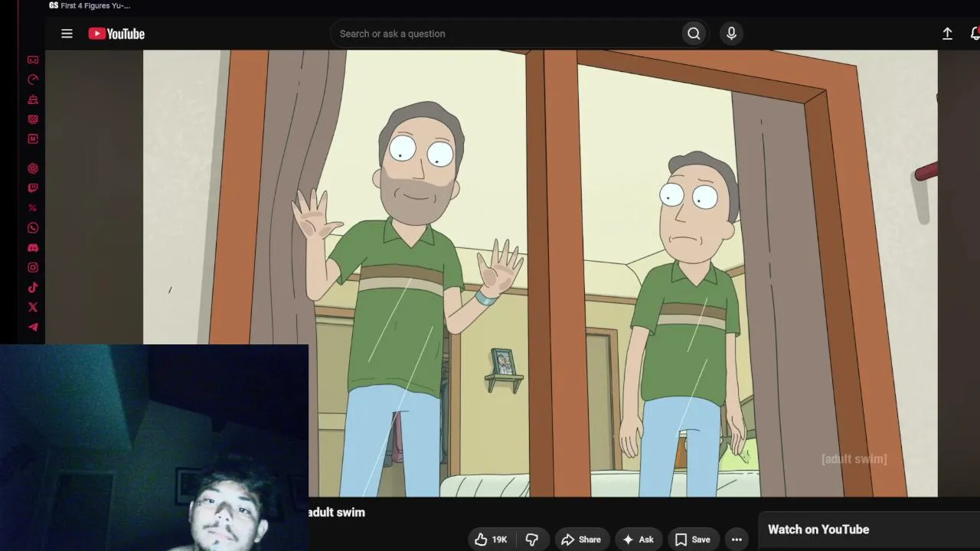Open the three-dot more actions menu

tap(737, 540)
